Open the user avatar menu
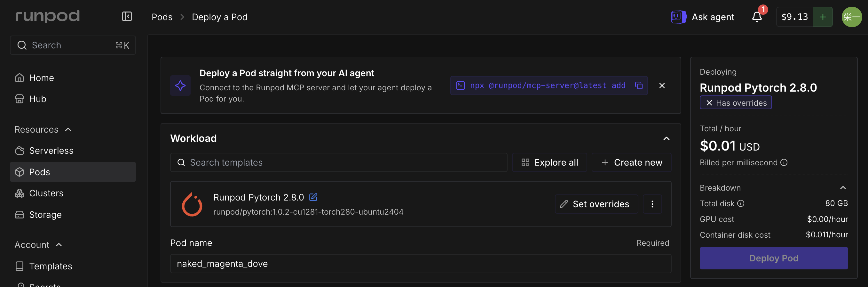868x287 pixels. point(851,17)
